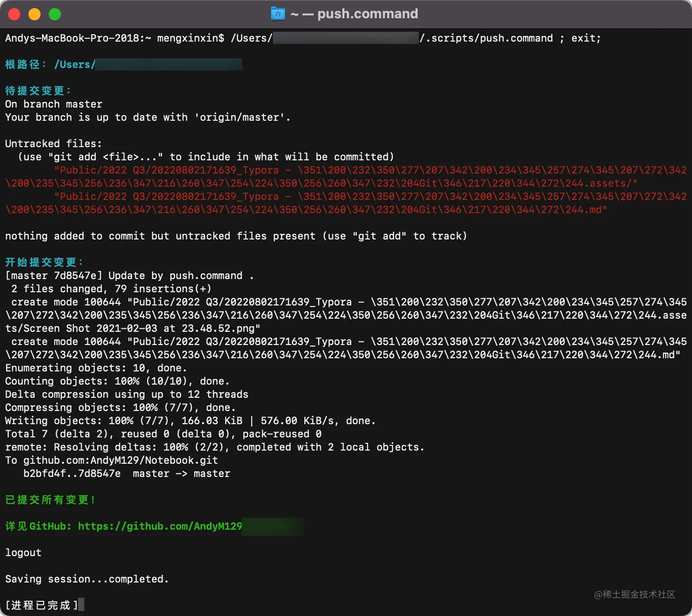
Task: Click "Compressing objects: 100% (7/7), done." line
Action: (120, 407)
